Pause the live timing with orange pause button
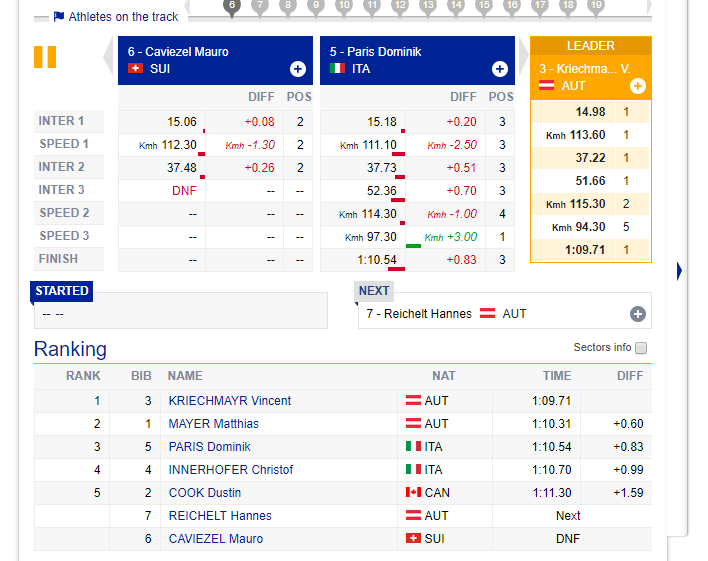 tap(45, 57)
